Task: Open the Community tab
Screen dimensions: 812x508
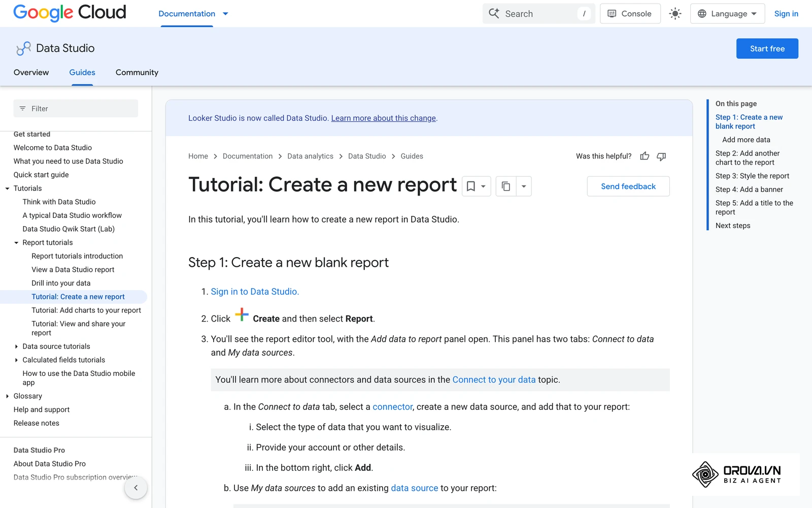Action: click(x=137, y=73)
